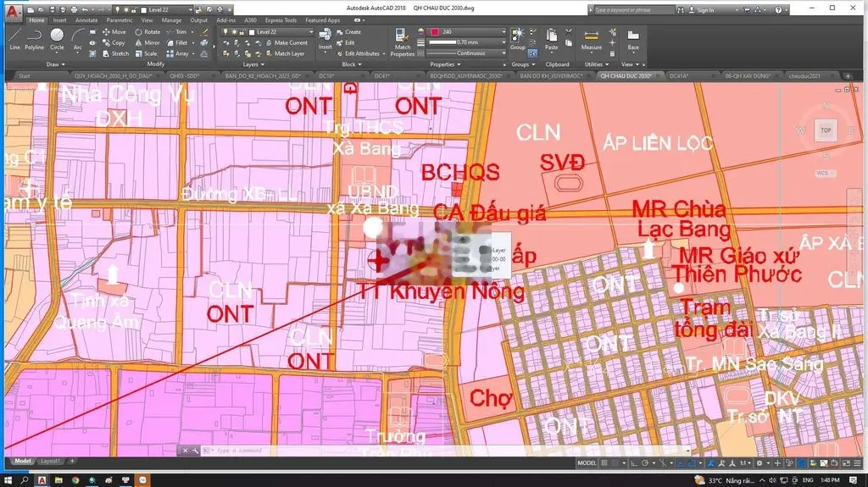The width and height of the screenshot is (868, 487).
Task: Open the Windows Start menu
Action: click(8, 480)
